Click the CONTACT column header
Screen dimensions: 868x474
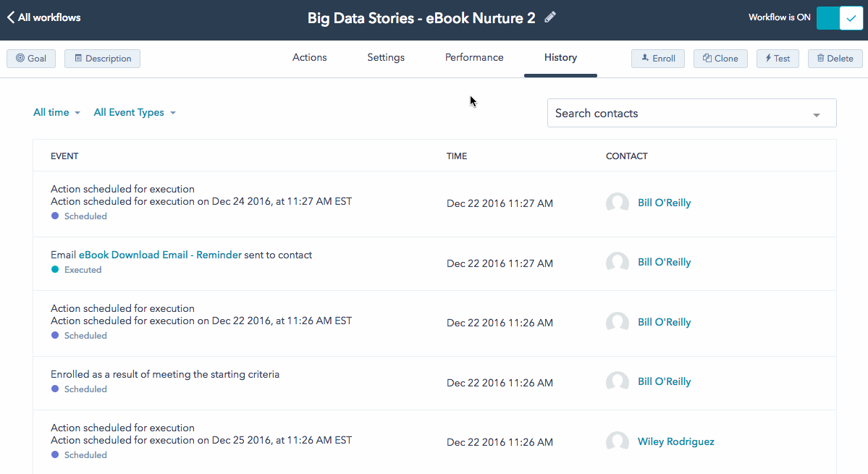(x=627, y=156)
